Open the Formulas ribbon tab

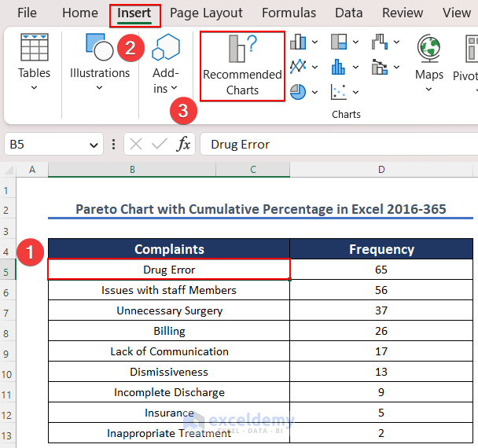pos(289,13)
